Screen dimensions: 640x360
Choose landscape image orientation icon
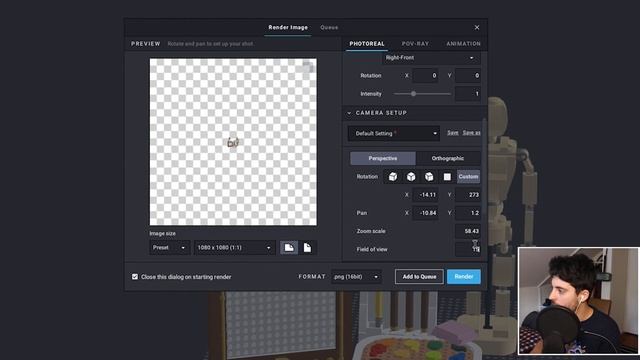click(x=289, y=248)
